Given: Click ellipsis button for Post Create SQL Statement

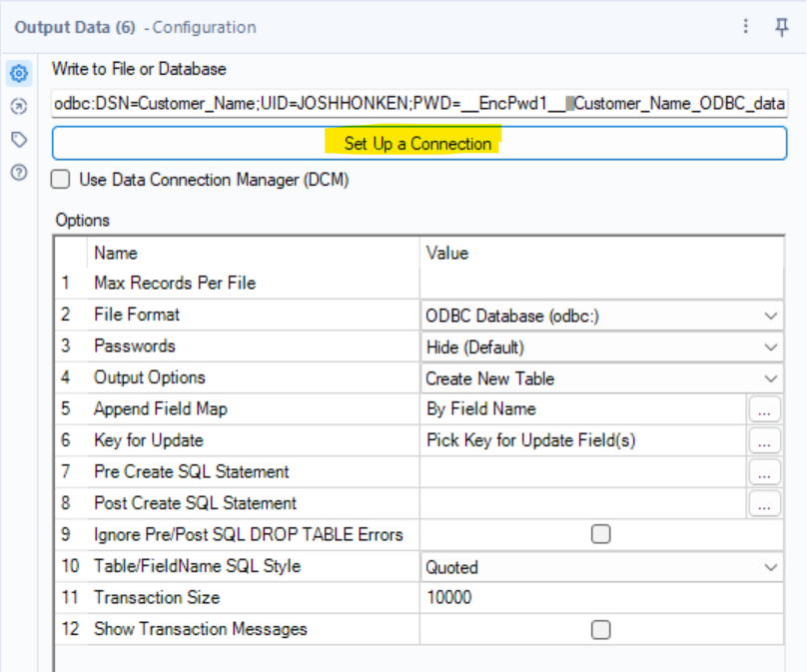Looking at the screenshot, I should point(764,503).
